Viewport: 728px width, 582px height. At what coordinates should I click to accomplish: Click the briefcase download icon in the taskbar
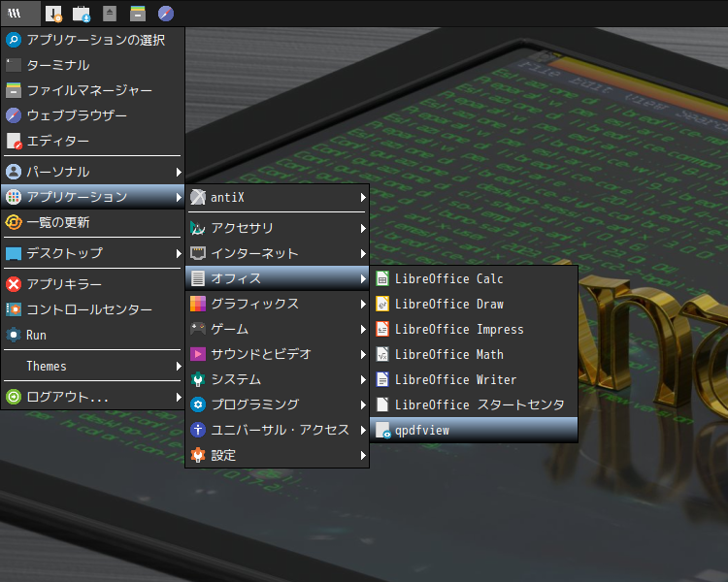[82, 14]
